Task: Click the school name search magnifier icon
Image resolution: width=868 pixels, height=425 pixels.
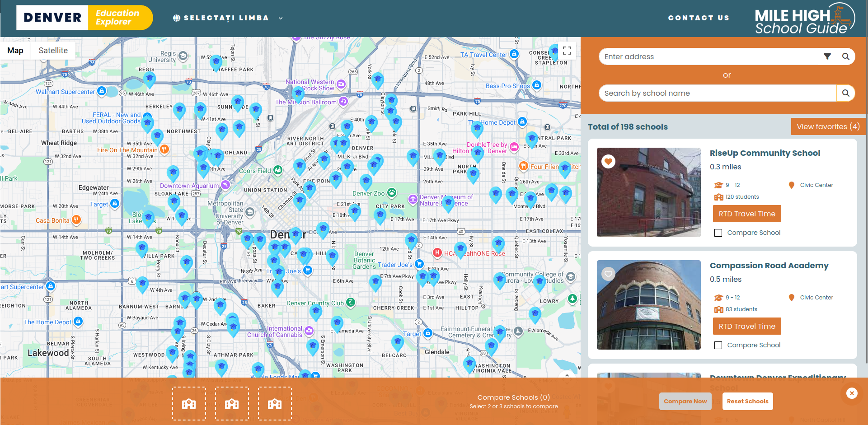Action: click(845, 93)
